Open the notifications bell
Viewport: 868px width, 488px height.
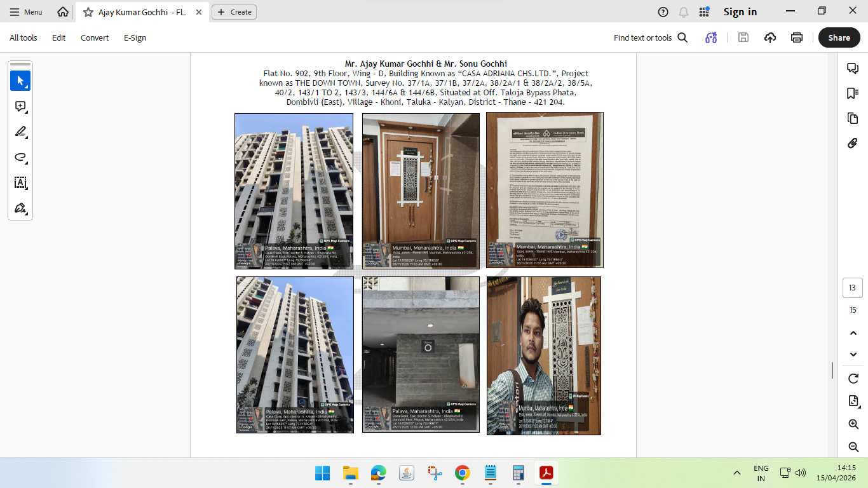(x=684, y=12)
